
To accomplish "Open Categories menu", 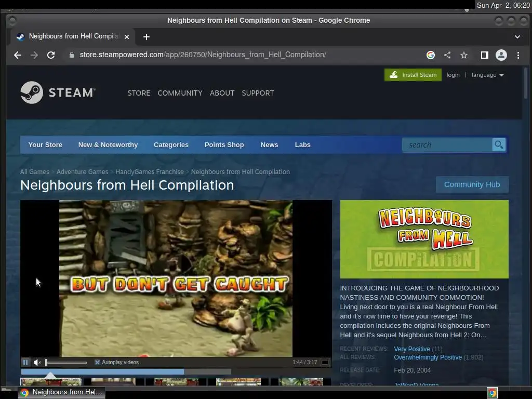I will pyautogui.click(x=171, y=145).
